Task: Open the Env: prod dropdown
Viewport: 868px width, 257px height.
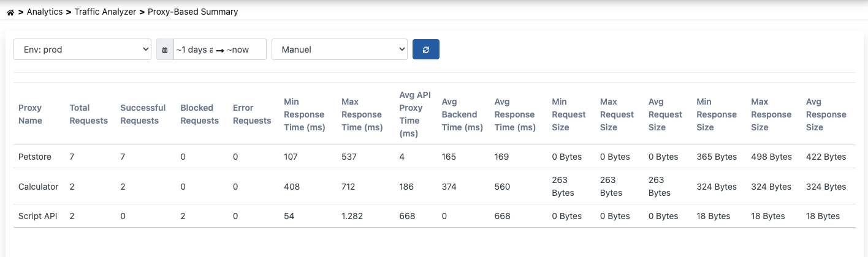Action: click(x=82, y=50)
